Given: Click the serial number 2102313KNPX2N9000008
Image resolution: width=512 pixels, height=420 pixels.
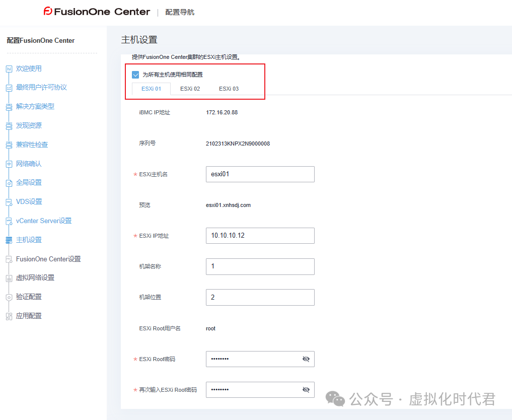Looking at the screenshot, I should pos(238,144).
